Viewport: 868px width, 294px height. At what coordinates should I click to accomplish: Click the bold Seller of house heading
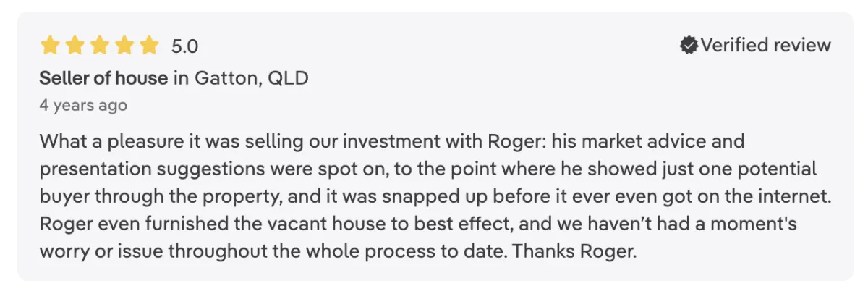tap(103, 78)
